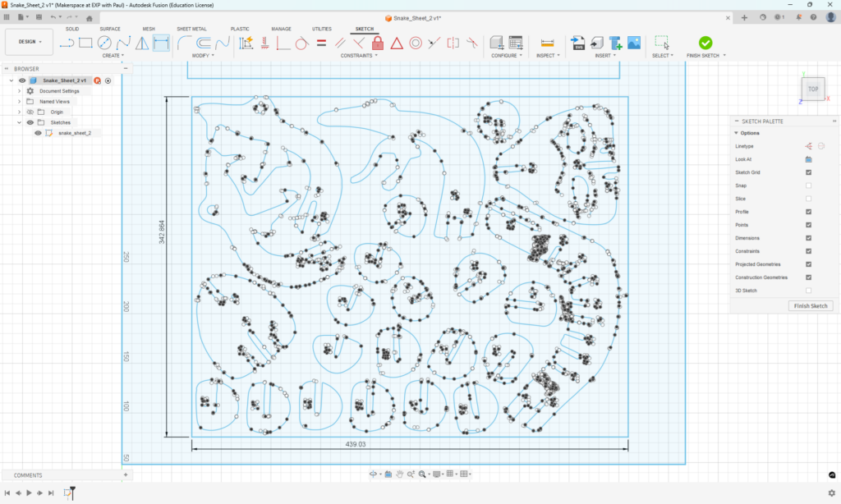Switch to the SOLID ribbon tab
Screen dimensions: 841x504
tap(72, 28)
